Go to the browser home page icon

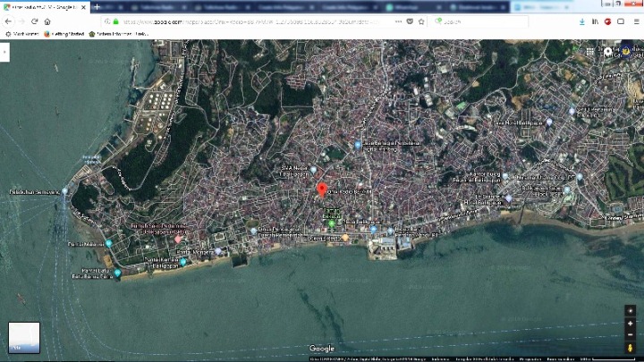47,21
